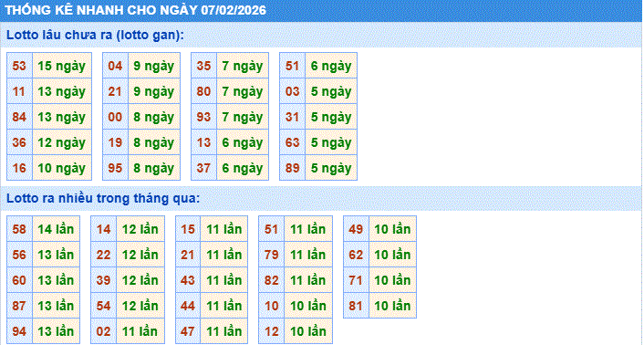Image resolution: width=644 pixels, height=345 pixels.
Task: Select the '10 ngày' cell
Action: (62, 168)
